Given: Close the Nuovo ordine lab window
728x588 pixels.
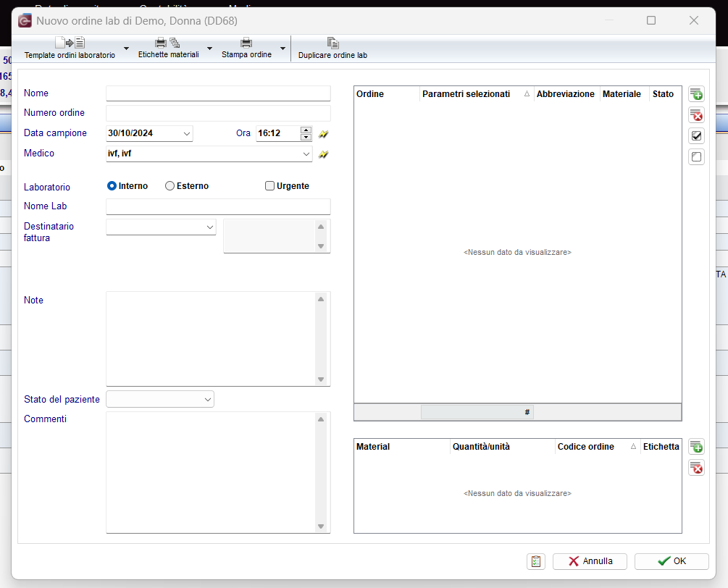Looking at the screenshot, I should pyautogui.click(x=694, y=20).
